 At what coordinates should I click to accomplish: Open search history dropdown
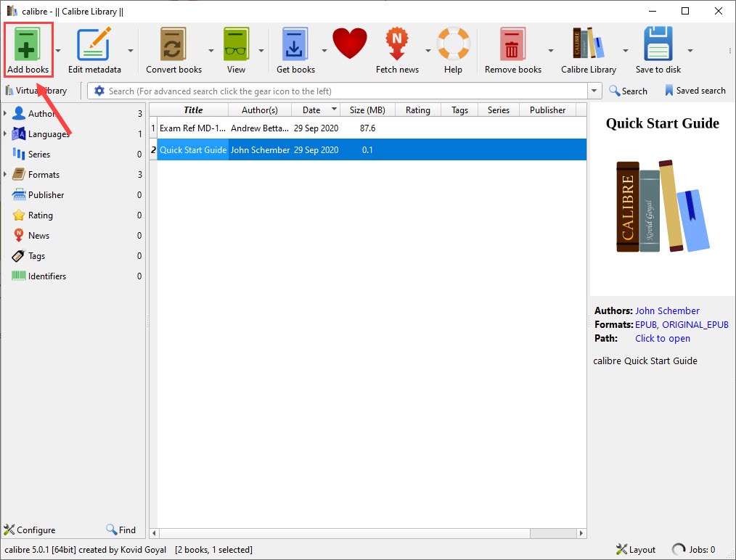[x=594, y=91]
